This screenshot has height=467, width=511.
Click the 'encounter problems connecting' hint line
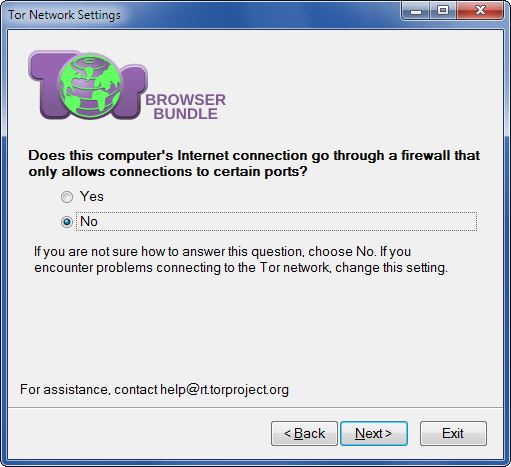[x=241, y=268]
